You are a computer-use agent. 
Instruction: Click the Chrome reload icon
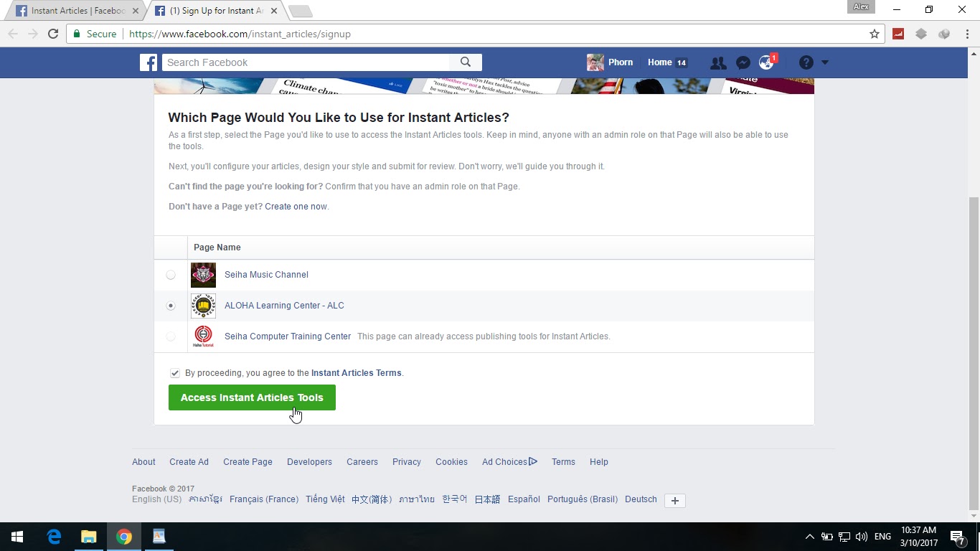pyautogui.click(x=53, y=34)
